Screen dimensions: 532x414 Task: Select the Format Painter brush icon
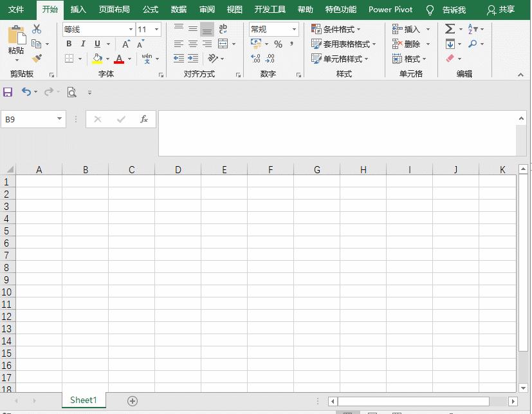click(x=37, y=57)
